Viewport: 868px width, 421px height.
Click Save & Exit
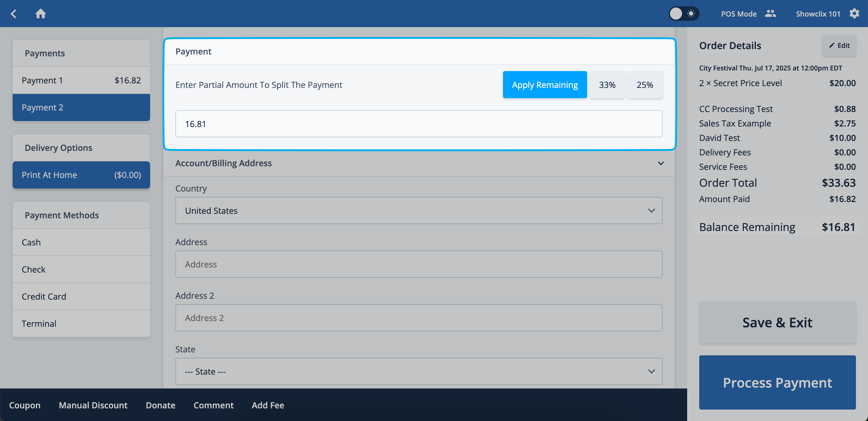coord(777,322)
